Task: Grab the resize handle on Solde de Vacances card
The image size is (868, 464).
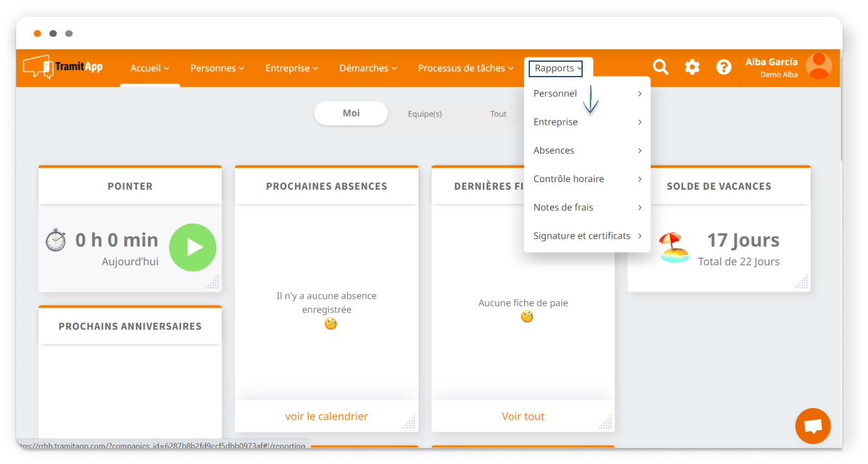Action: (801, 282)
